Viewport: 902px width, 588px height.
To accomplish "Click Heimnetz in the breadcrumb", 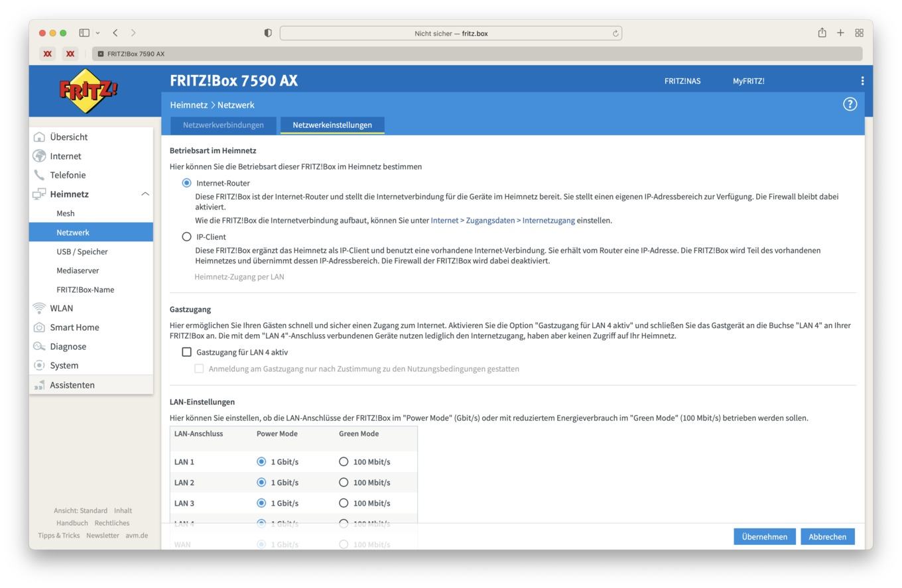I will pos(188,105).
